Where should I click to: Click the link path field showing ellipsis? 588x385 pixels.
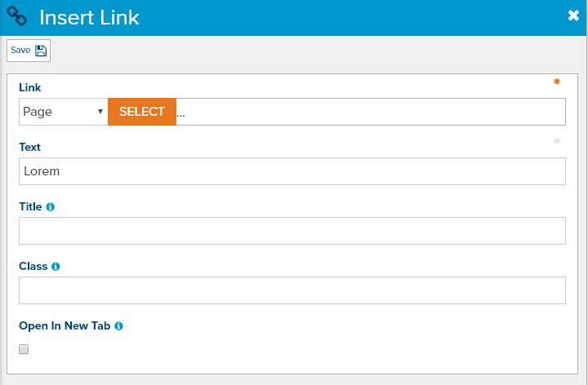(x=371, y=112)
